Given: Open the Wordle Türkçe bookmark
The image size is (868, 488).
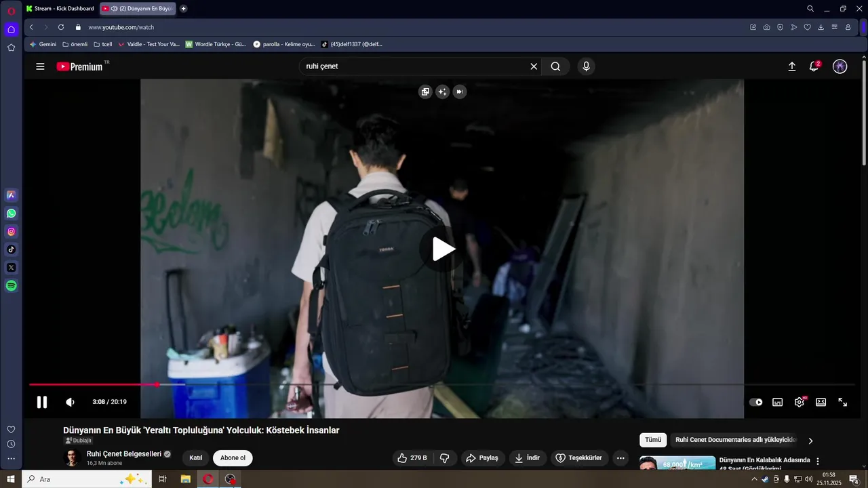Looking at the screenshot, I should (x=216, y=44).
